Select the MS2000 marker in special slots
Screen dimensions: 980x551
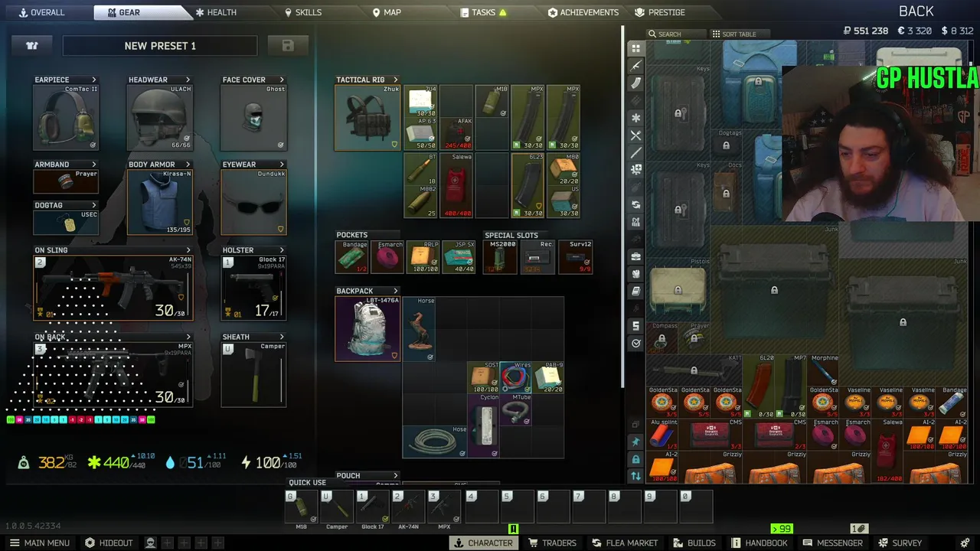click(499, 257)
